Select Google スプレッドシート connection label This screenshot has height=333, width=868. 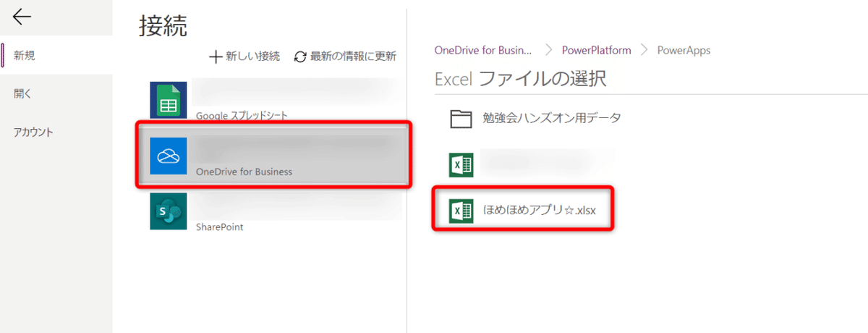coord(242,115)
